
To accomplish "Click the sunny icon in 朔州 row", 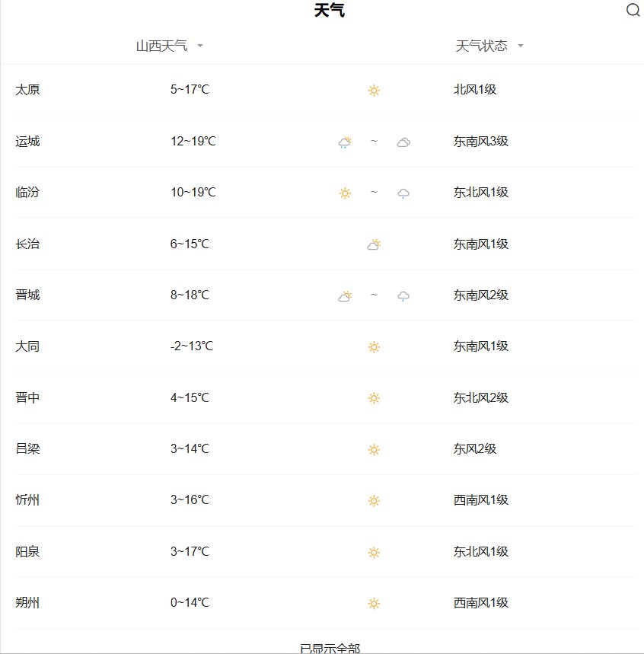I will [374, 604].
